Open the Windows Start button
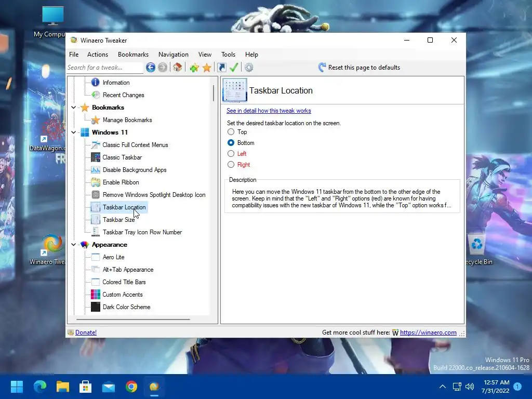 (x=17, y=387)
